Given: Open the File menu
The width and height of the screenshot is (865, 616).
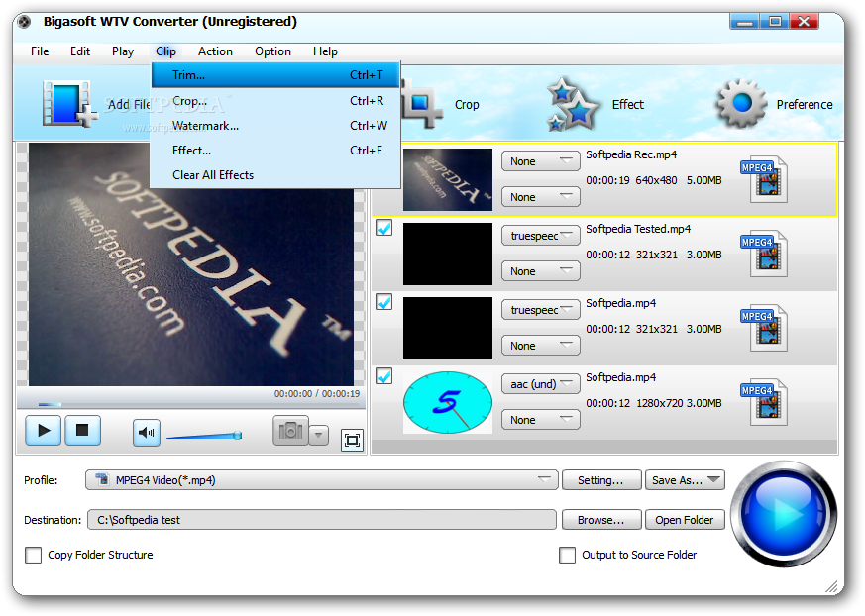Looking at the screenshot, I should (x=40, y=51).
